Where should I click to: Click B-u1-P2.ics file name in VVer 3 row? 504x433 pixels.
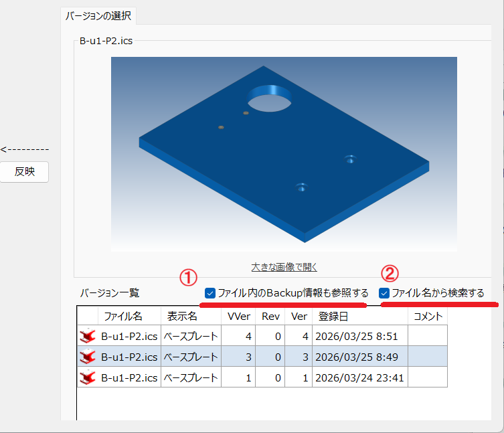129,357
